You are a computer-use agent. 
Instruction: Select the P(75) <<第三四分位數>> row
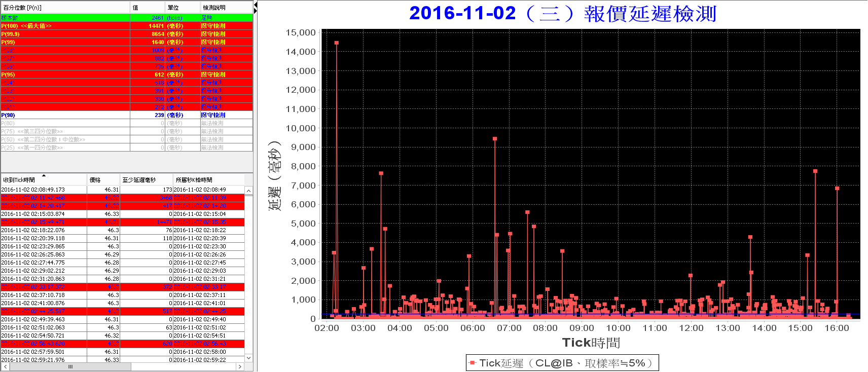pos(127,131)
